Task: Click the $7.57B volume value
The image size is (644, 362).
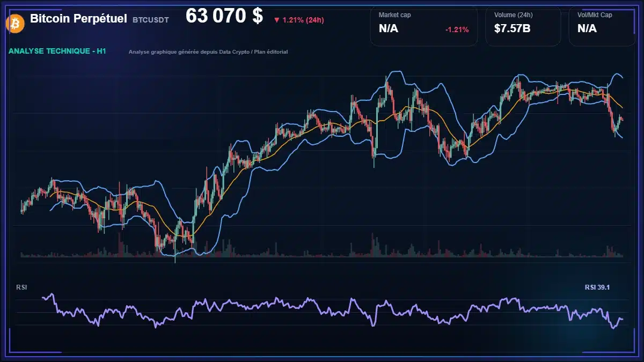Action: pyautogui.click(x=513, y=28)
